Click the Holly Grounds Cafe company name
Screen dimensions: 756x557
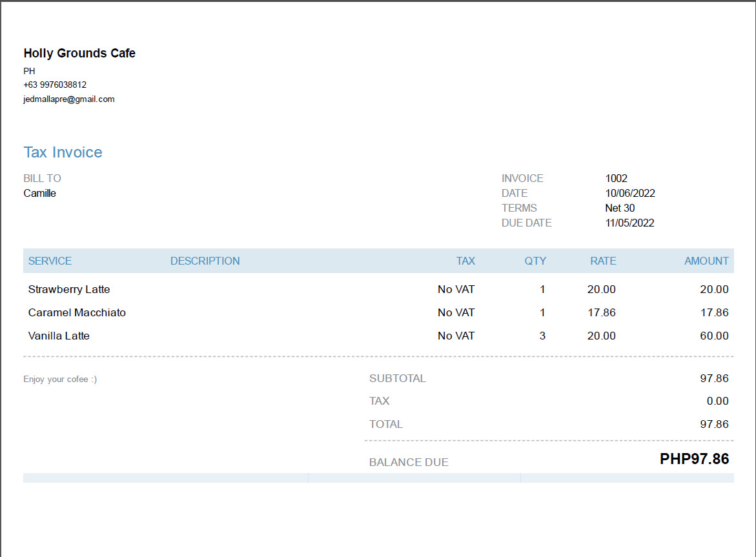pos(79,53)
